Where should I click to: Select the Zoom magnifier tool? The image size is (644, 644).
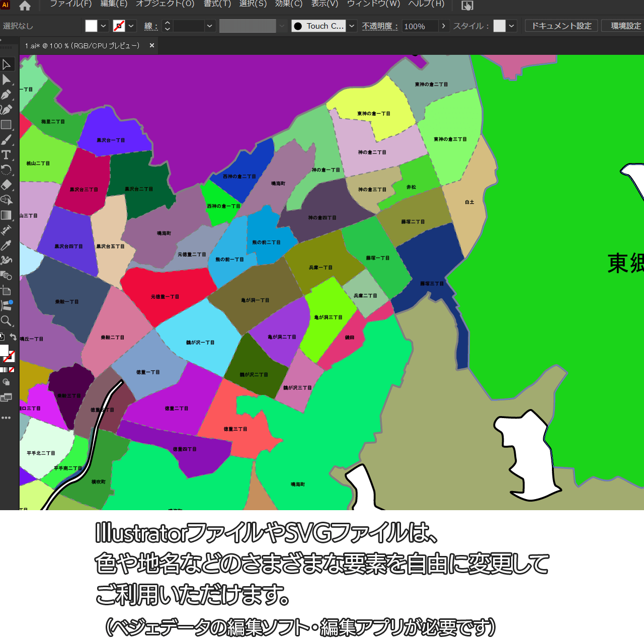click(7, 320)
